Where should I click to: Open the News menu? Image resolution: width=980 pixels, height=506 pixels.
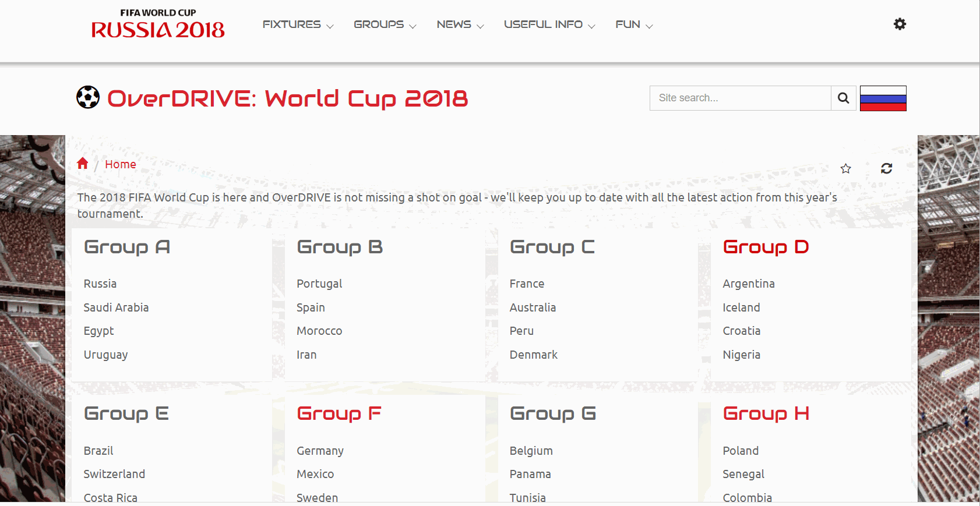[x=460, y=24]
